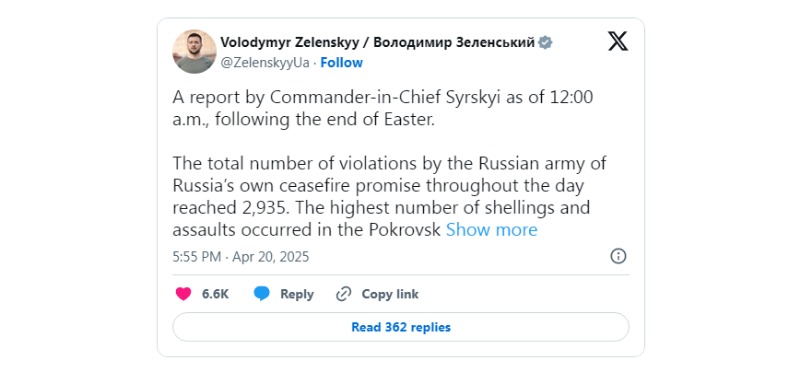Open the @ZelenskyyUa handle link
This screenshot has width=800, height=372.
pyautogui.click(x=265, y=63)
